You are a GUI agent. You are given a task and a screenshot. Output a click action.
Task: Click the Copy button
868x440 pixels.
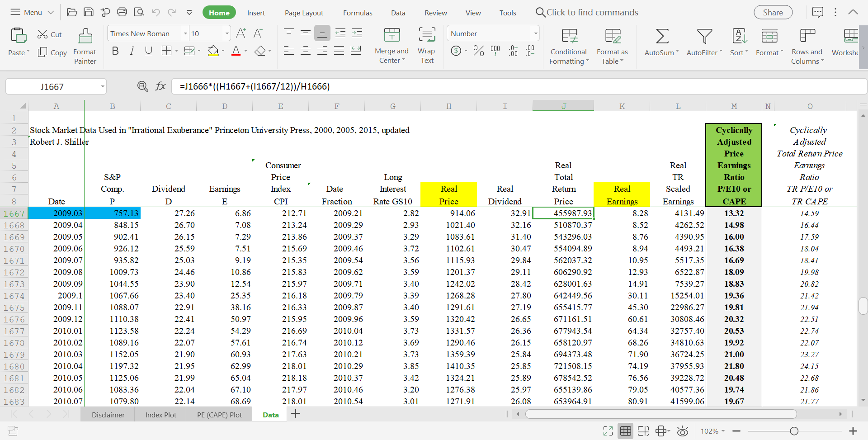tap(52, 52)
